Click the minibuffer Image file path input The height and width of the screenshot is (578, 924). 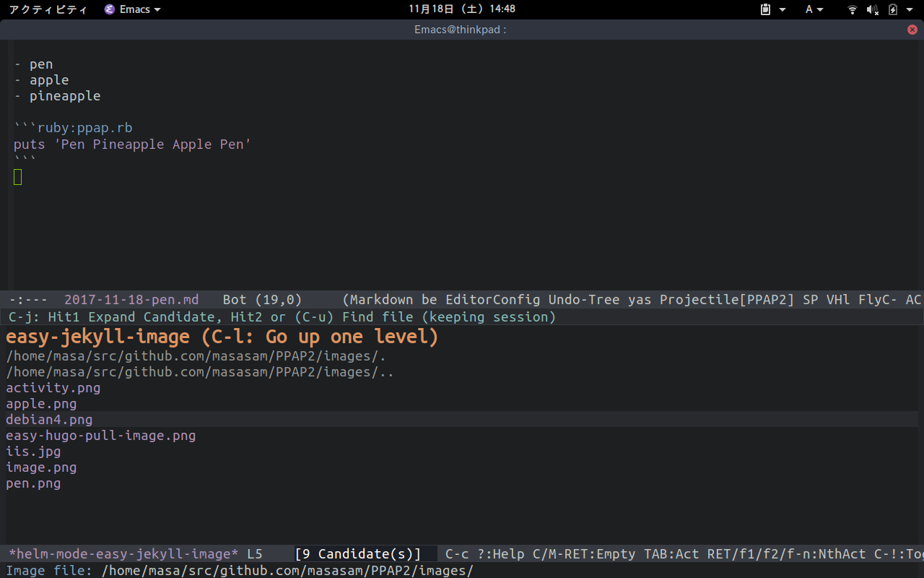point(288,571)
